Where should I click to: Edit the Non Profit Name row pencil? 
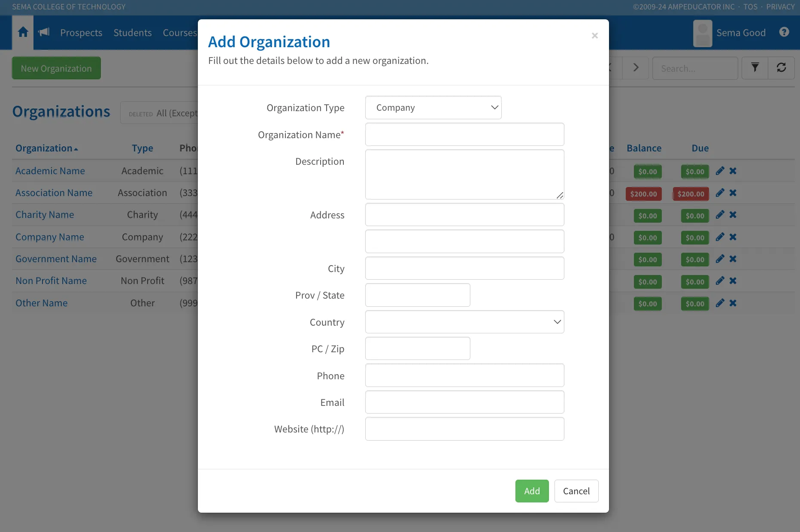click(x=720, y=281)
